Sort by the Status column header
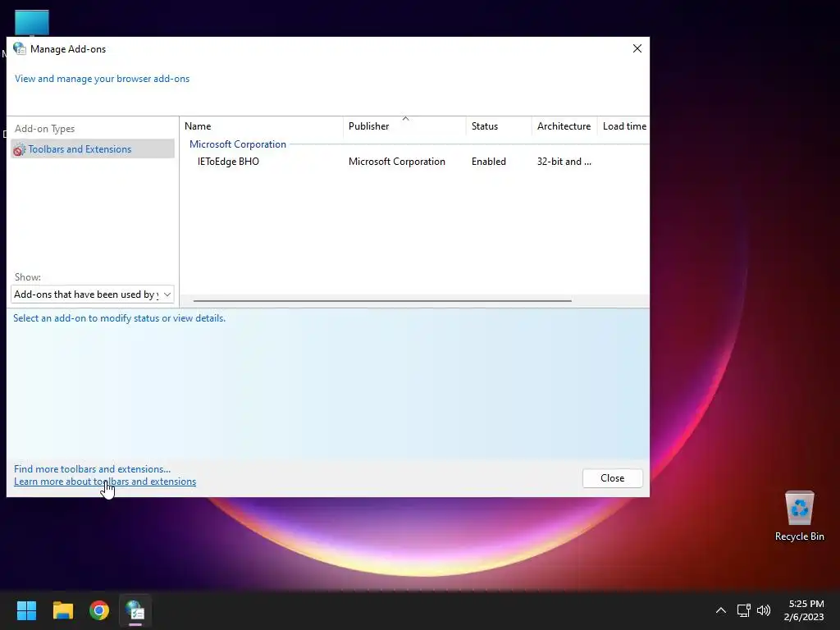Viewport: 840px width, 630px height. tap(499, 126)
